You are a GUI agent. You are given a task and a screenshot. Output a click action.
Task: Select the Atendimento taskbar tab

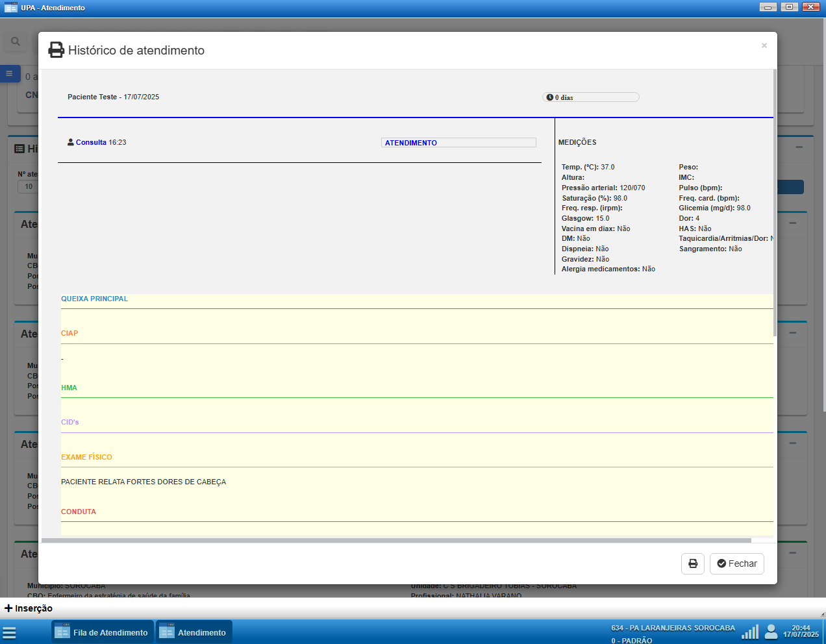[x=194, y=632]
